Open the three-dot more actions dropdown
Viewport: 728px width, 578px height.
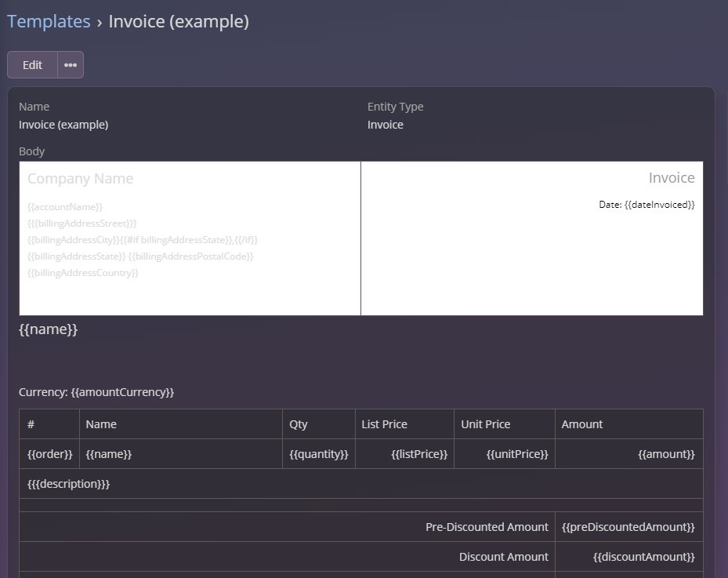point(71,65)
